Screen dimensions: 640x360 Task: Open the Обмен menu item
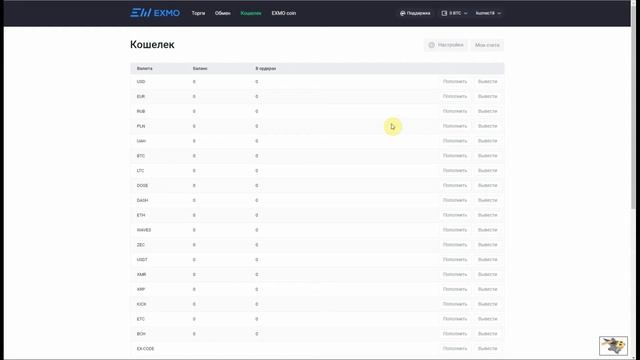[x=222, y=13]
